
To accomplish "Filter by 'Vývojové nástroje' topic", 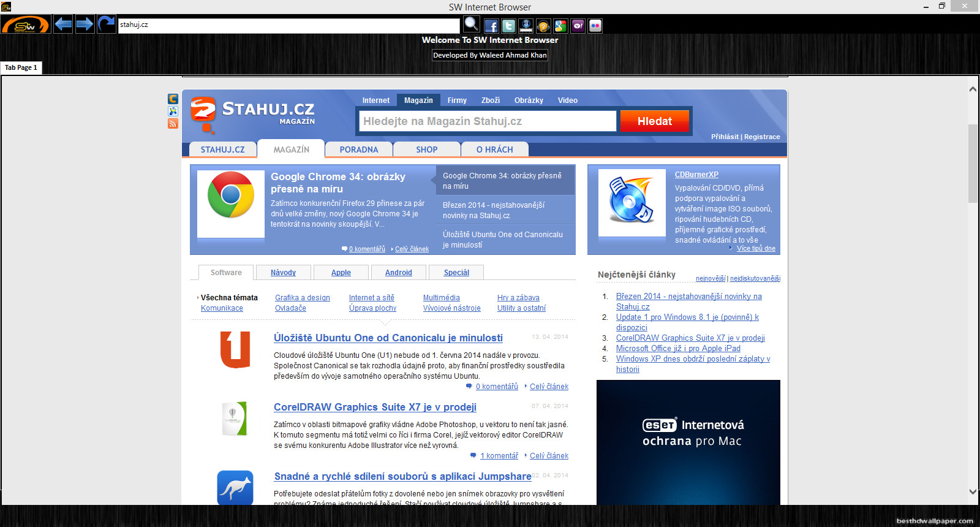I will click(452, 308).
